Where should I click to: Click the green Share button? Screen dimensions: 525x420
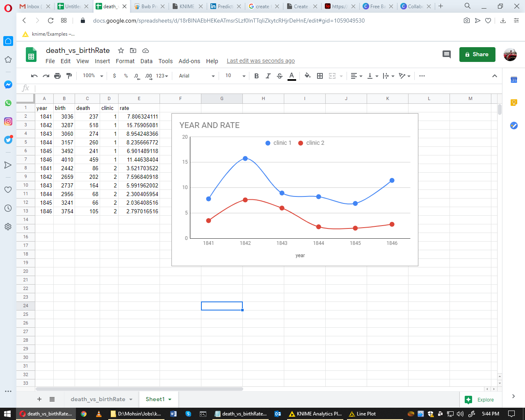click(477, 55)
